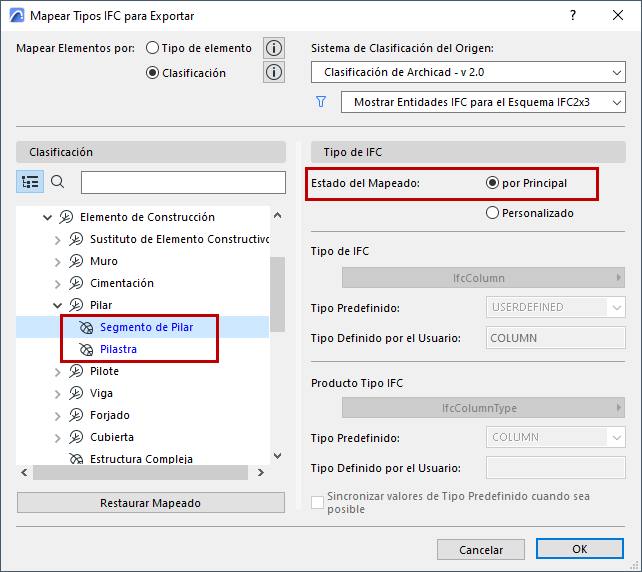
Task: Open Clasificación de Archicad v 2.0 dropdown
Action: click(468, 72)
